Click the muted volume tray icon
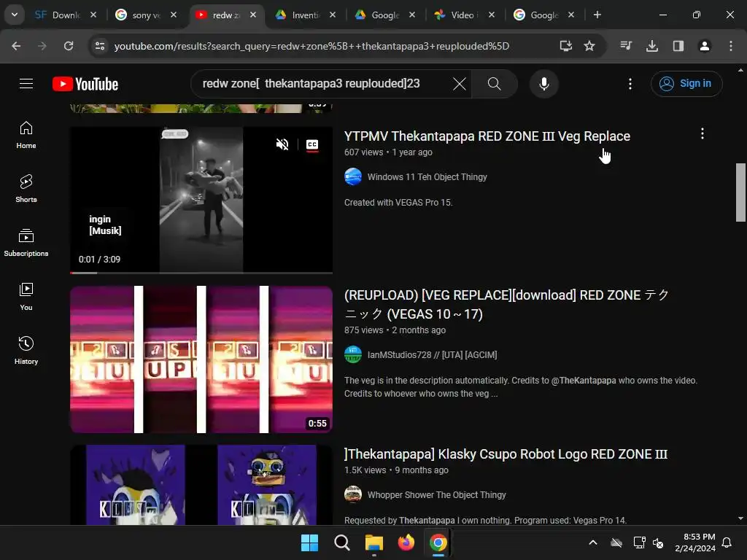Screen dimensions: 747x560 [658, 542]
